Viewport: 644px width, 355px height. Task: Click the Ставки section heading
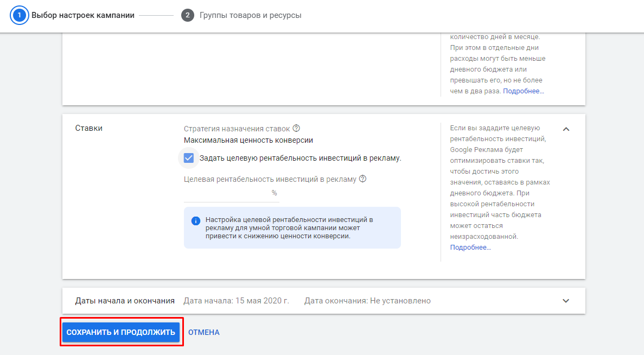(88, 128)
